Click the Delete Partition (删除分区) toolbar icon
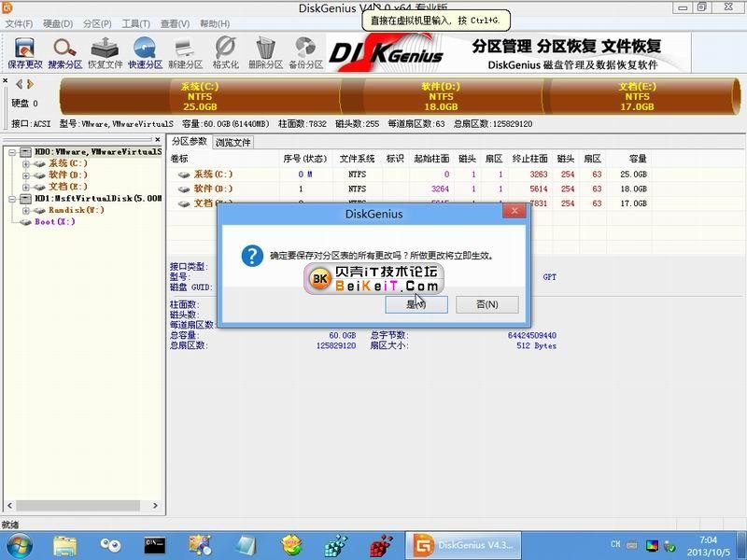747x560 pixels. click(265, 53)
